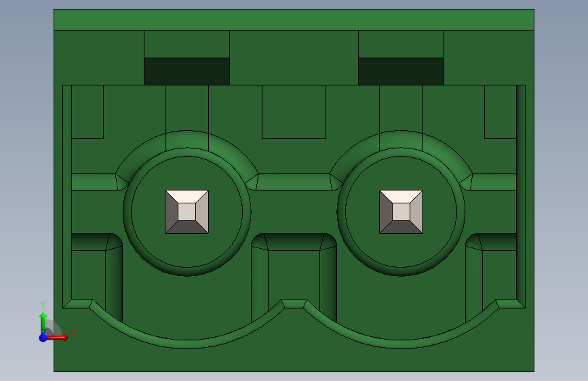This screenshot has height=381, width=588.
Task: Select the light green top strip face
Action: tap(294, 20)
